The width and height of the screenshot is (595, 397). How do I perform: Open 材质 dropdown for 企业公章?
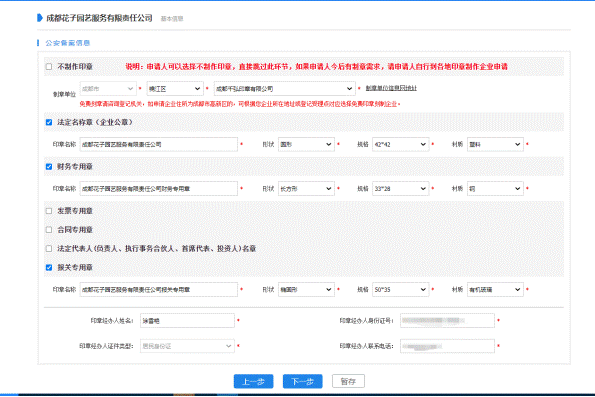tap(495, 145)
